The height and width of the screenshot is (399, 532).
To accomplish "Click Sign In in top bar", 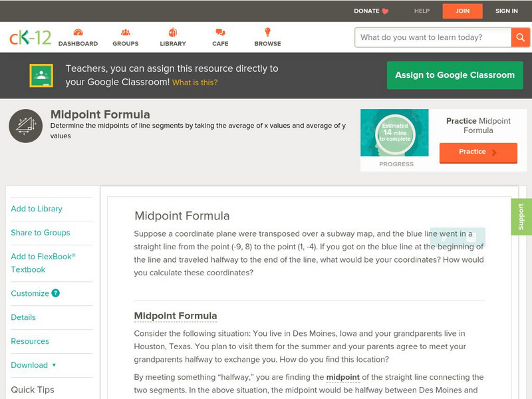I will click(x=507, y=11).
